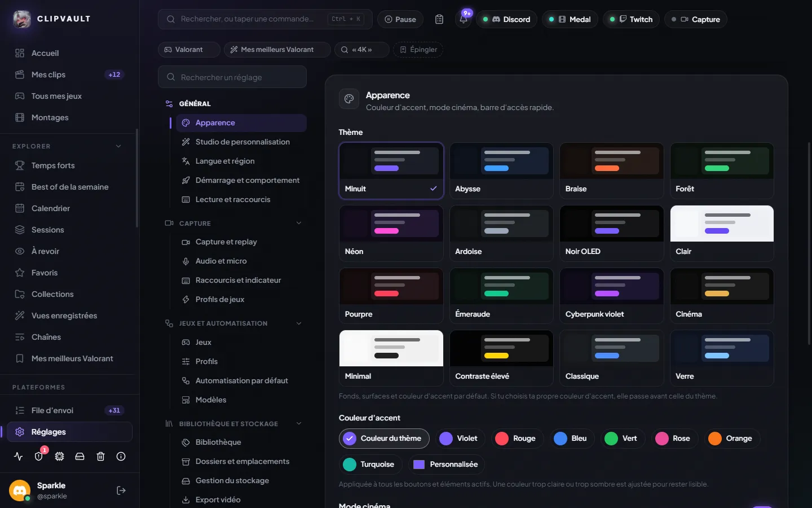Open the storage drive icon in sidebar footer
This screenshot has height=508, width=812.
pos(80,457)
